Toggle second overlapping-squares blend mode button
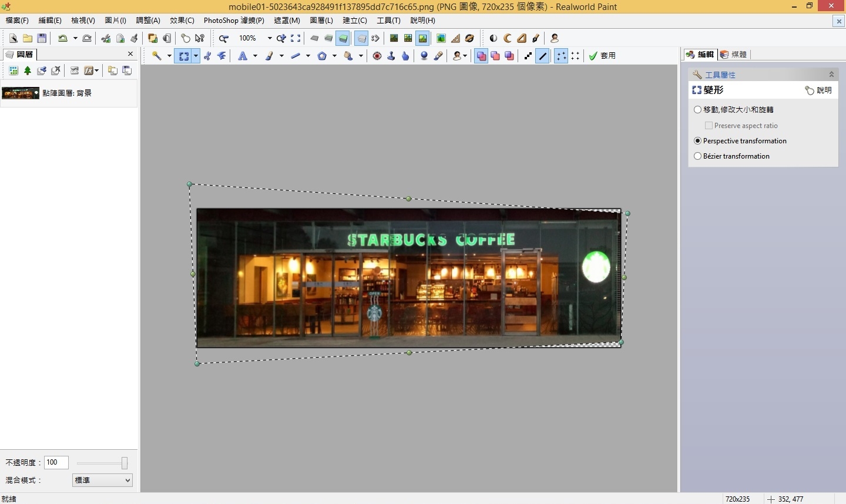Image resolution: width=846 pixels, height=504 pixels. pos(495,56)
